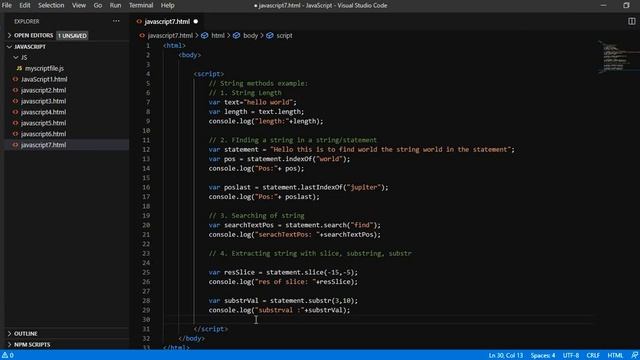Screen dimensions: 640x360
Task: Open javascript2.html file
Action: (x=44, y=90)
